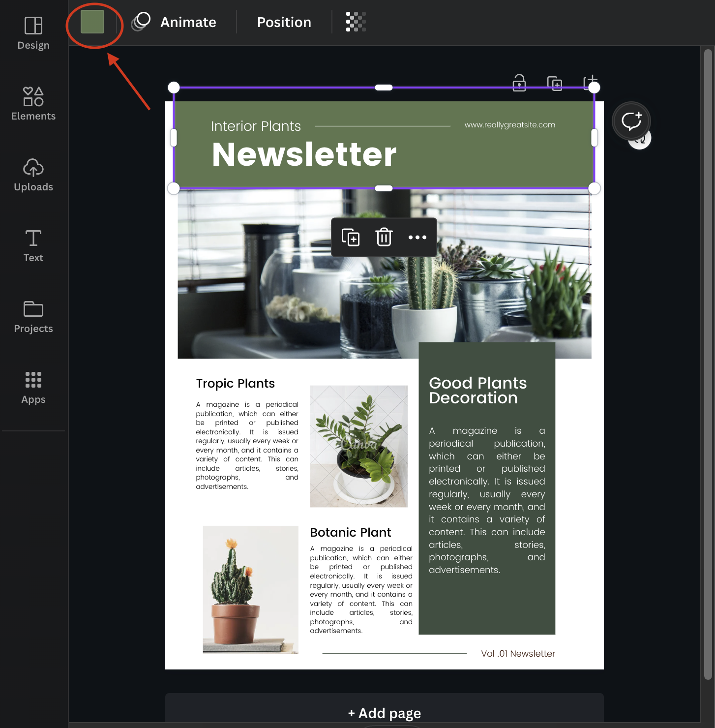The height and width of the screenshot is (728, 715).
Task: Add a new page with the top-right icon
Action: 590,82
